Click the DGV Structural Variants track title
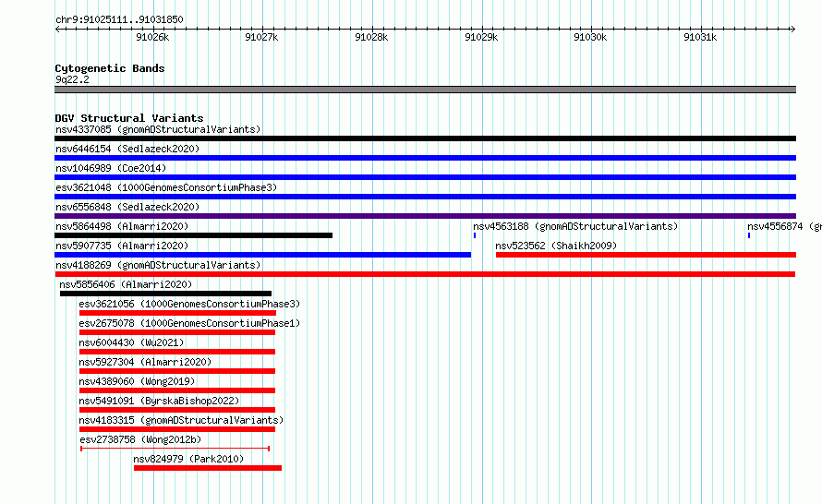This screenshot has width=822, height=504. click(129, 118)
